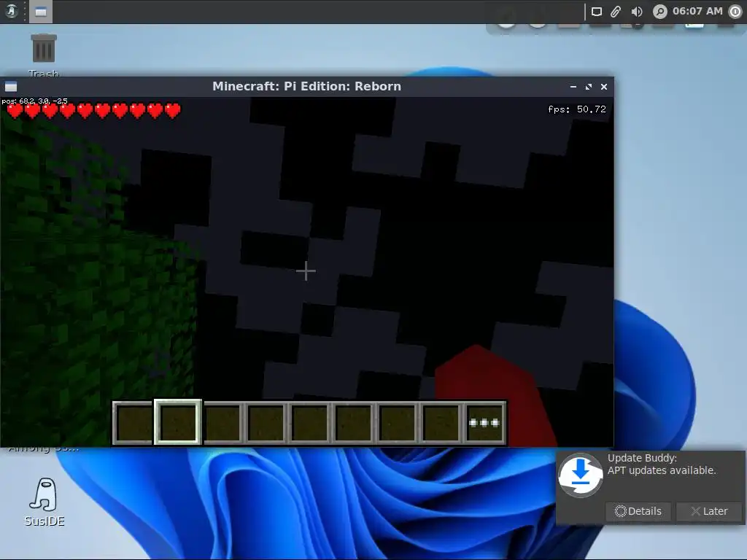
Task: Select the Trash desktop icon
Action: [x=43, y=55]
